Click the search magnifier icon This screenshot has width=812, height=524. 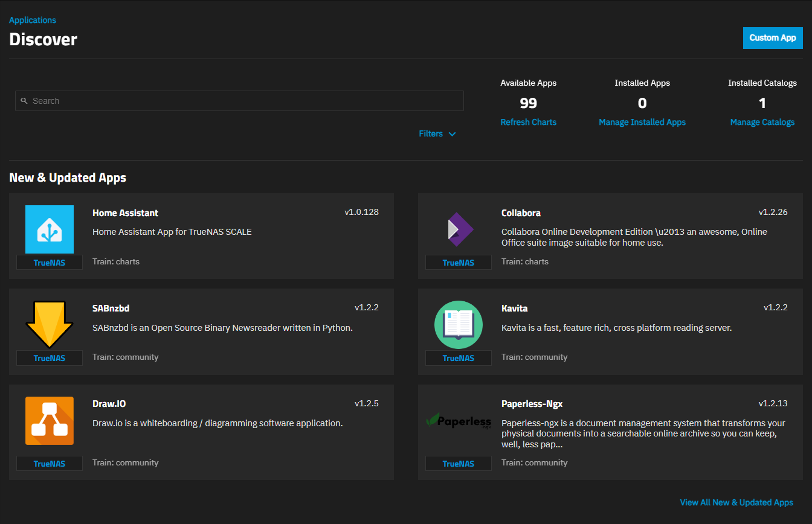point(24,101)
